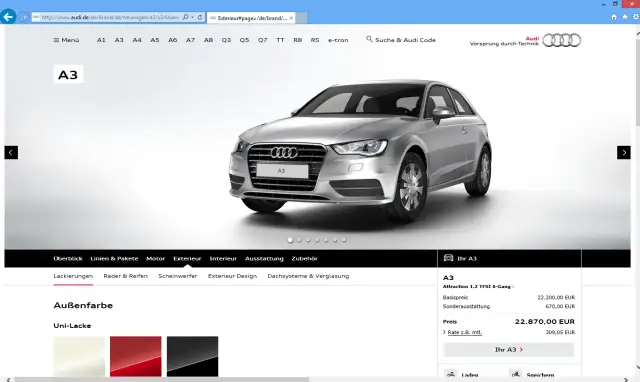Select model A8 in top navigation
The height and width of the screenshot is (382, 640).
pyautogui.click(x=208, y=40)
